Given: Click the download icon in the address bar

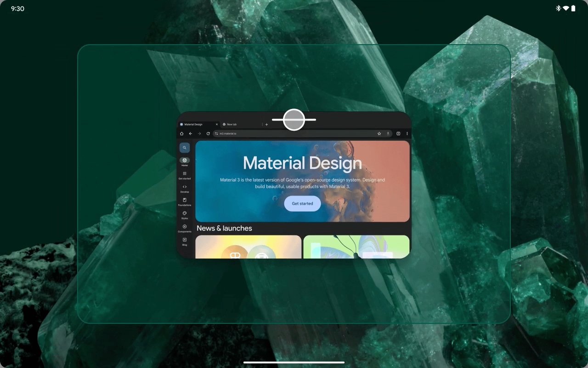Looking at the screenshot, I should tap(388, 133).
